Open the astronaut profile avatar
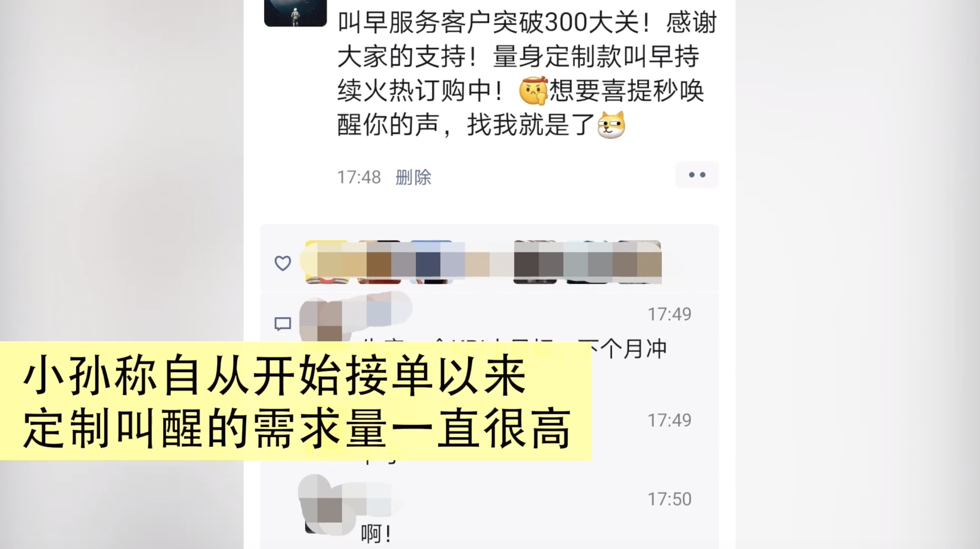Viewport: 980px width, 549px height. point(295,12)
